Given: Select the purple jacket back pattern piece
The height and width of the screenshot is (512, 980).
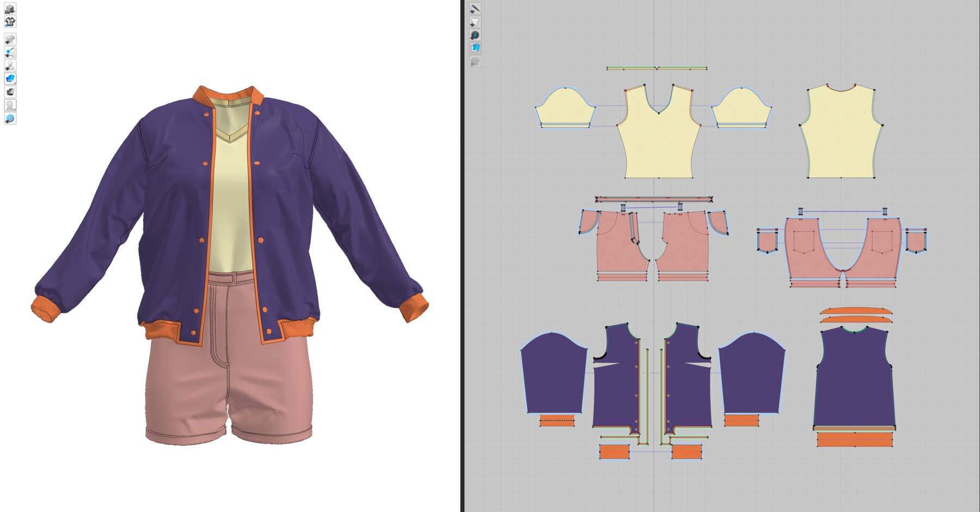Looking at the screenshot, I should tap(854, 381).
